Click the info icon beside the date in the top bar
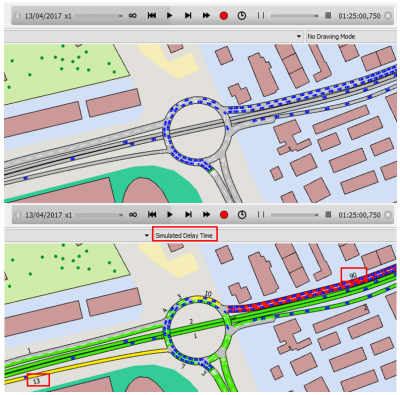Viewport: 400px width, 395px height. click(18, 16)
